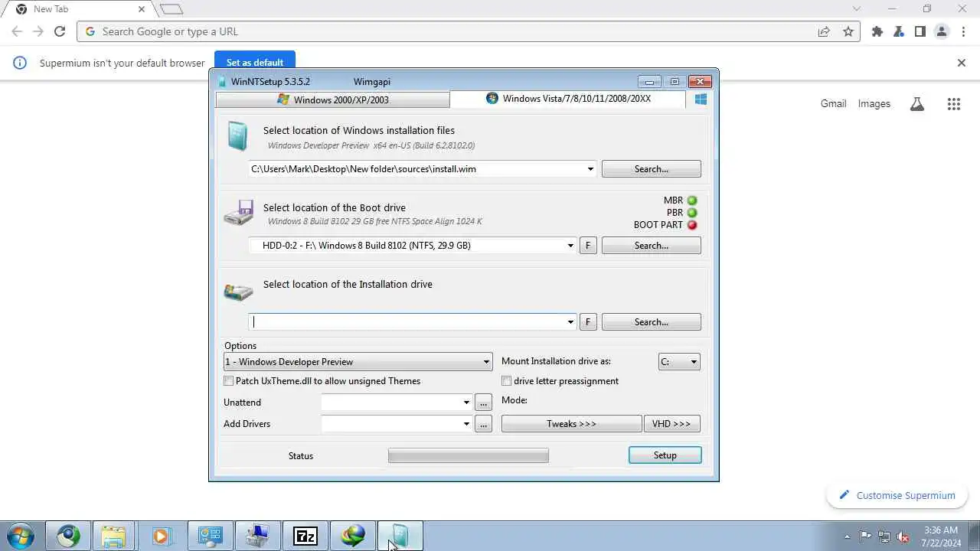Screen dimensions: 980x551
Task: Dismiss the default browser info bar
Action: (962, 63)
